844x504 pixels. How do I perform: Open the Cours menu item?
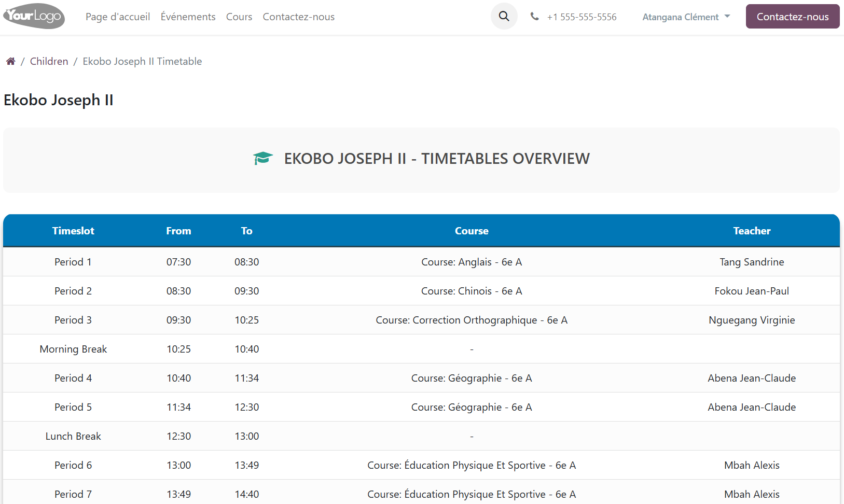239,17
